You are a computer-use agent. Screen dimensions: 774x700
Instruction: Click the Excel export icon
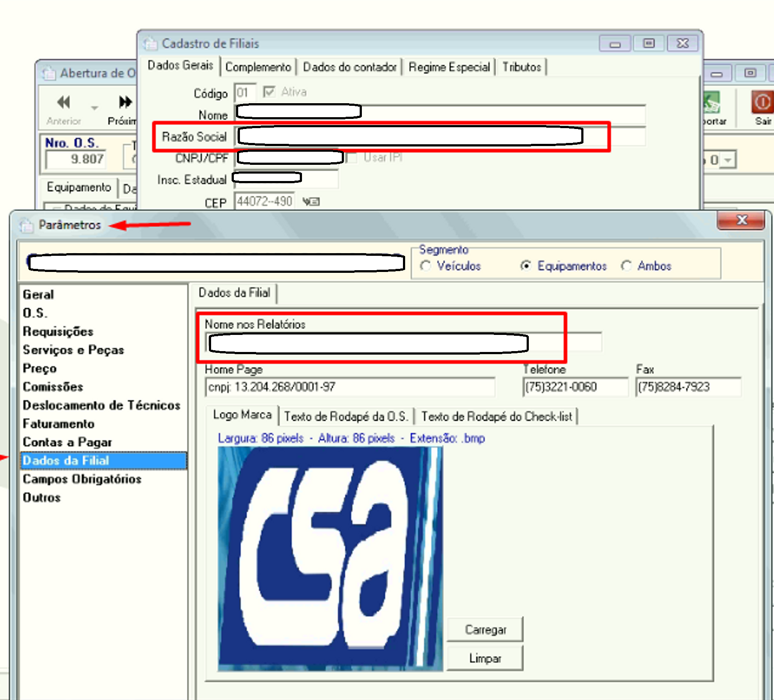[712, 102]
